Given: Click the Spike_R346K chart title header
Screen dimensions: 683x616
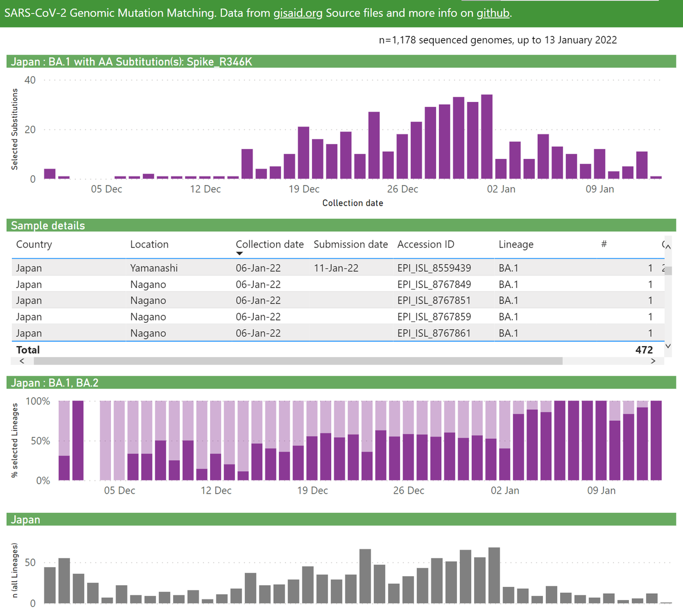Looking at the screenshot, I should tap(341, 61).
